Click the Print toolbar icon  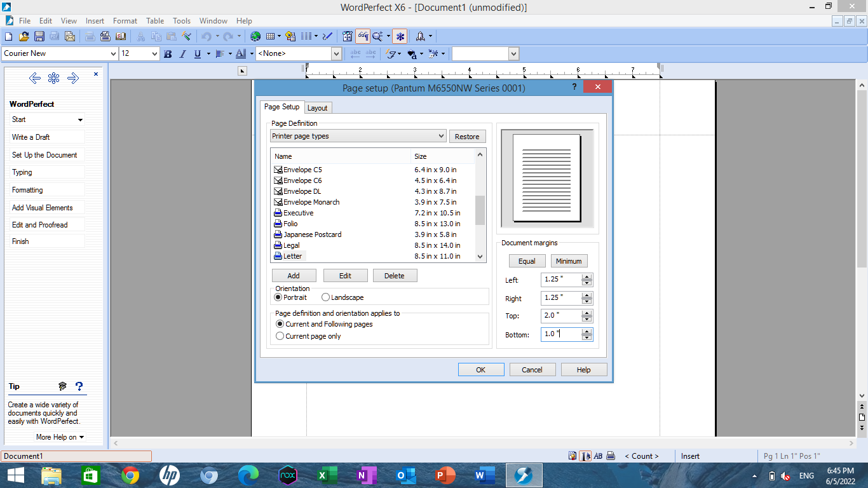(90, 36)
